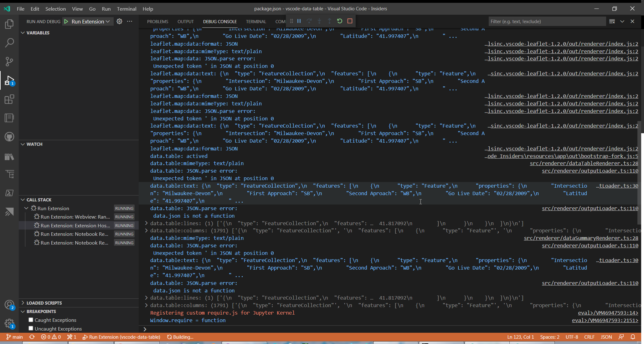Open the Terminal menu

pos(126,9)
